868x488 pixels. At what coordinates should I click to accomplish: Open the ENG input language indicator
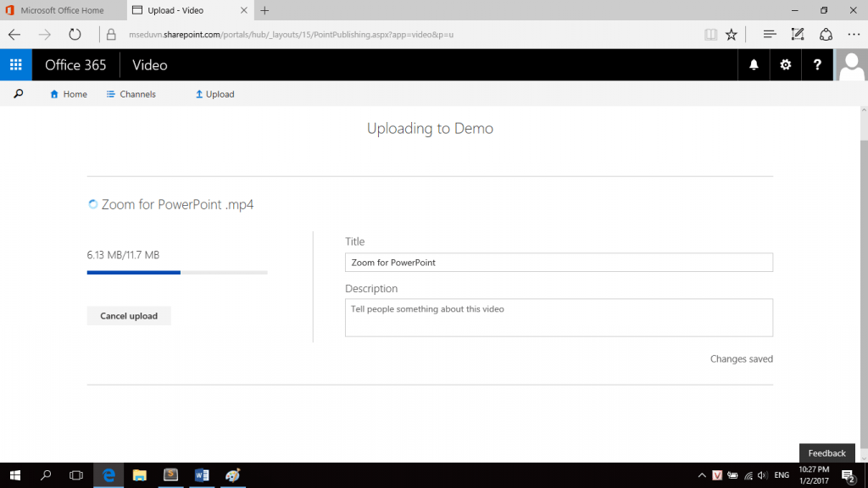782,475
